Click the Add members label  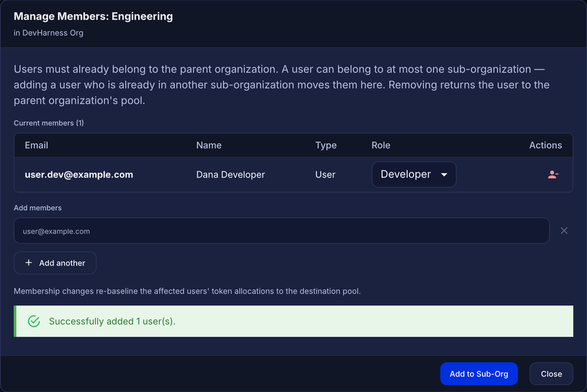pyautogui.click(x=38, y=208)
